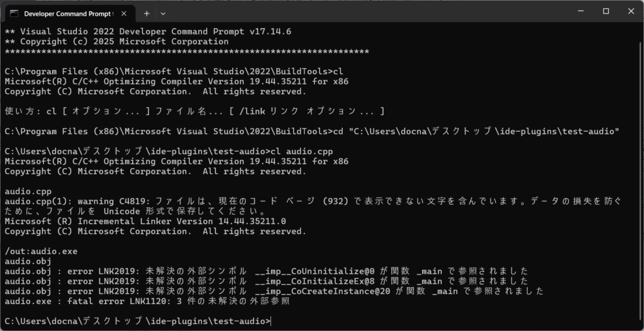The image size is (644, 331).
Task: Open a new tab with the plus icon
Action: tap(147, 14)
